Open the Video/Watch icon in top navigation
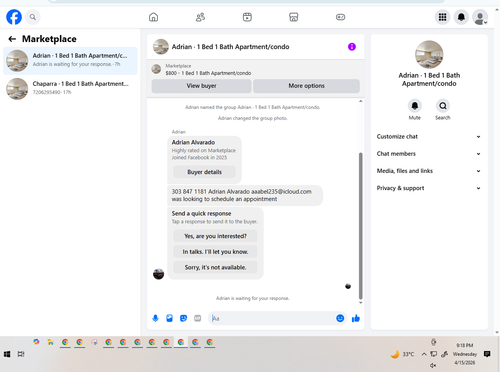The height and width of the screenshot is (372, 500). pyautogui.click(x=247, y=17)
